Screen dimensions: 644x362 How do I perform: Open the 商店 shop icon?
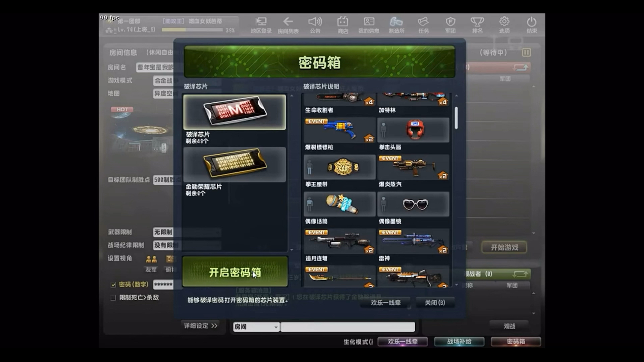(x=342, y=25)
